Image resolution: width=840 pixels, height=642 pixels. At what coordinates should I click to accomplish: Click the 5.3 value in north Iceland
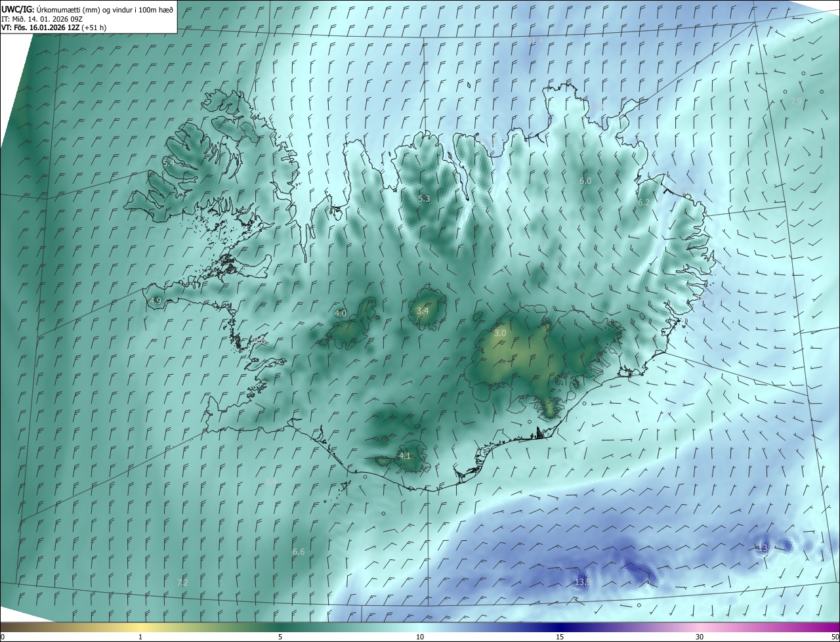(x=424, y=198)
